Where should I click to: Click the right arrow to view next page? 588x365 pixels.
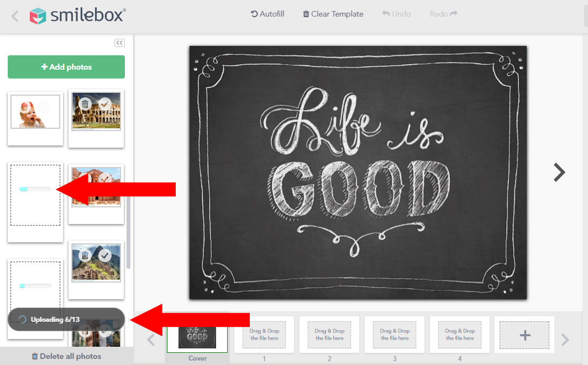click(559, 173)
